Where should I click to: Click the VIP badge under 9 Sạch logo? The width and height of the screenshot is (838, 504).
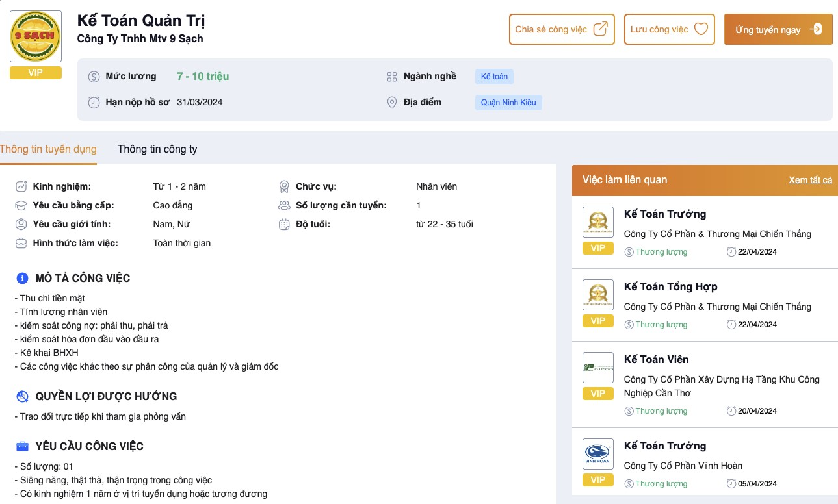coord(36,73)
